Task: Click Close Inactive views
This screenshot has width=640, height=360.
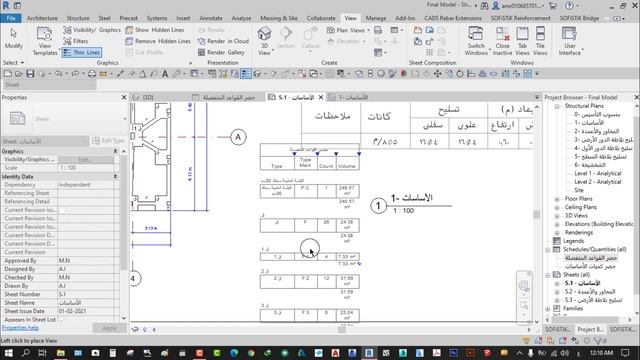Action: coord(502,41)
